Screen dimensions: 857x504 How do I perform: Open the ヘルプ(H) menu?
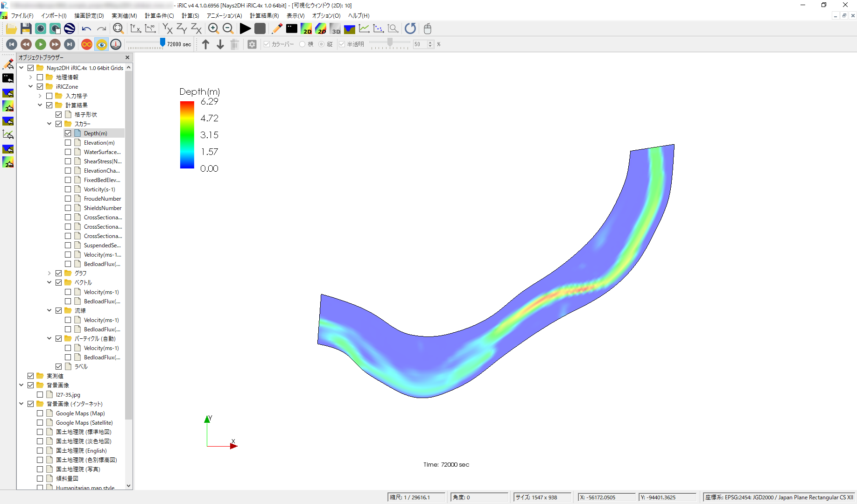point(358,16)
